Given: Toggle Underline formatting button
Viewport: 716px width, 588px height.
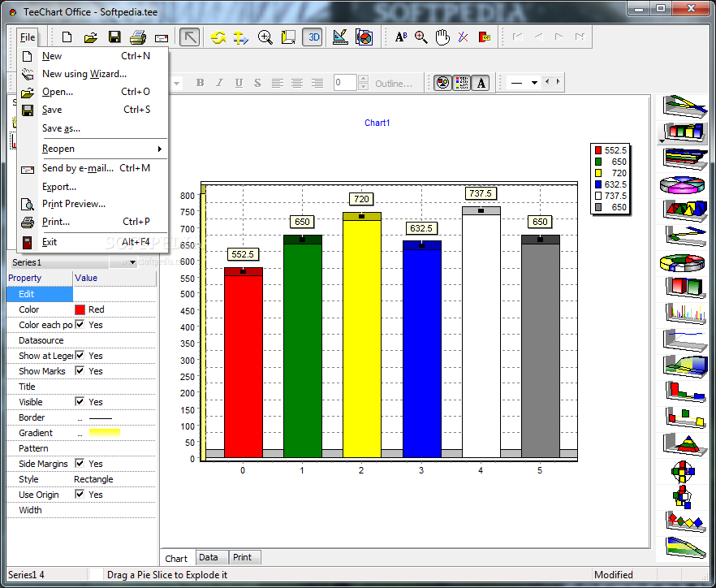Looking at the screenshot, I should click(x=239, y=83).
